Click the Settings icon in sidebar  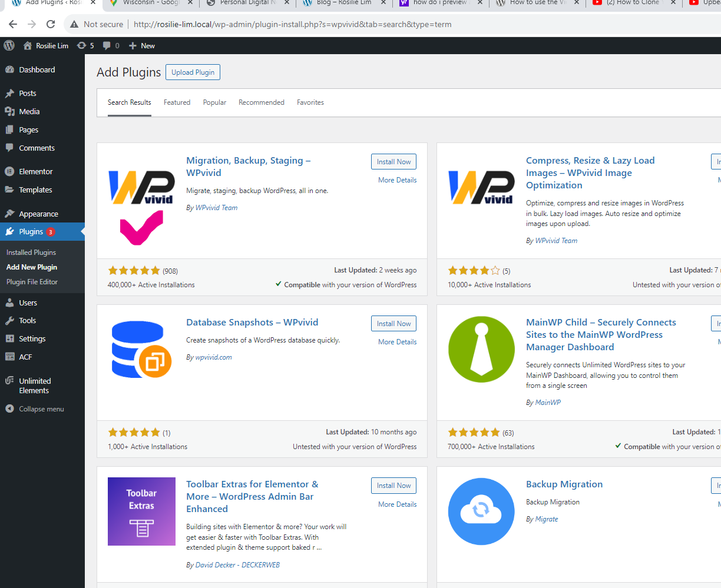9,338
